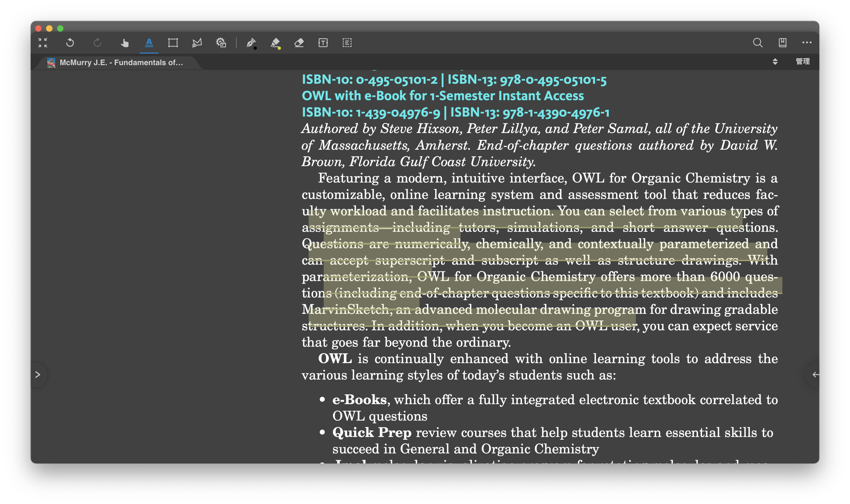
Task: Click 'succeed in General and Organic Chemistry' line
Action: click(466, 449)
